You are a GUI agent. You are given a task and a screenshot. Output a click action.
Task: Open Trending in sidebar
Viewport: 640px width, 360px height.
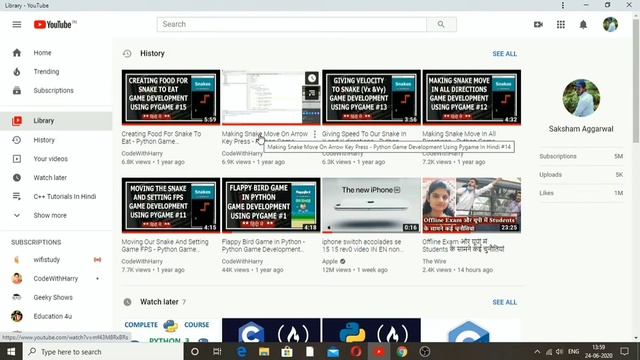56,71
